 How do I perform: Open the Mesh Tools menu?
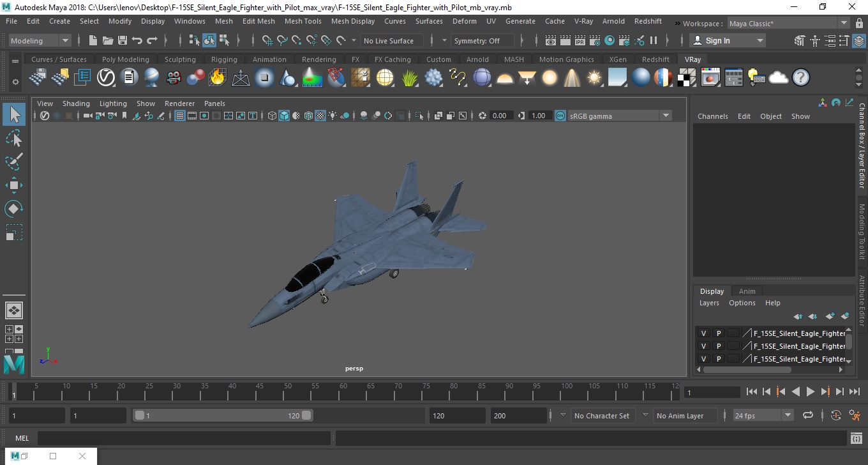pyautogui.click(x=303, y=21)
